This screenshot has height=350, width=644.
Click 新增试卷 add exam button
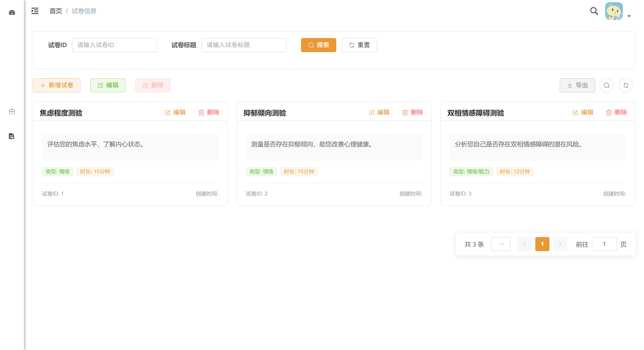click(x=57, y=85)
